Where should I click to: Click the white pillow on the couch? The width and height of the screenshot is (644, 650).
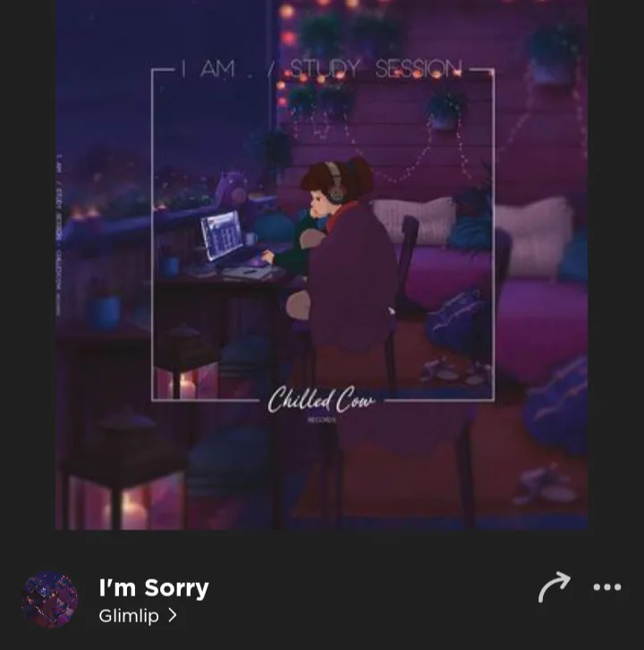click(x=415, y=219)
